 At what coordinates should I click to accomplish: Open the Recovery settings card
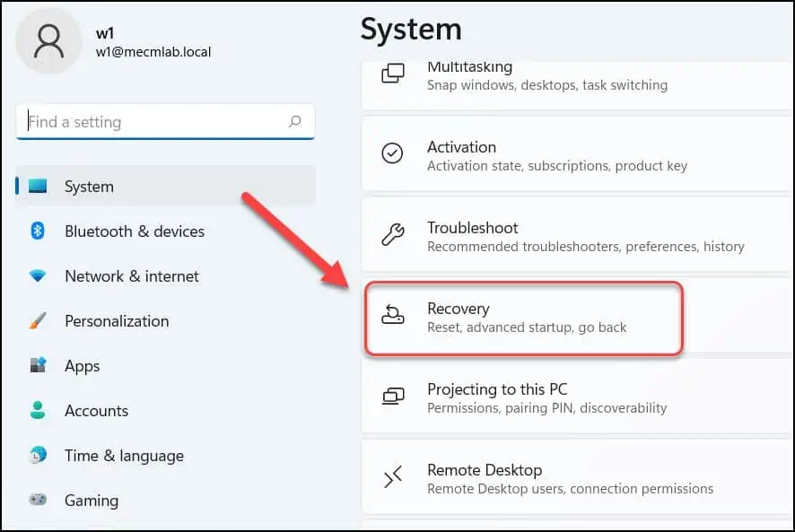[578, 316]
